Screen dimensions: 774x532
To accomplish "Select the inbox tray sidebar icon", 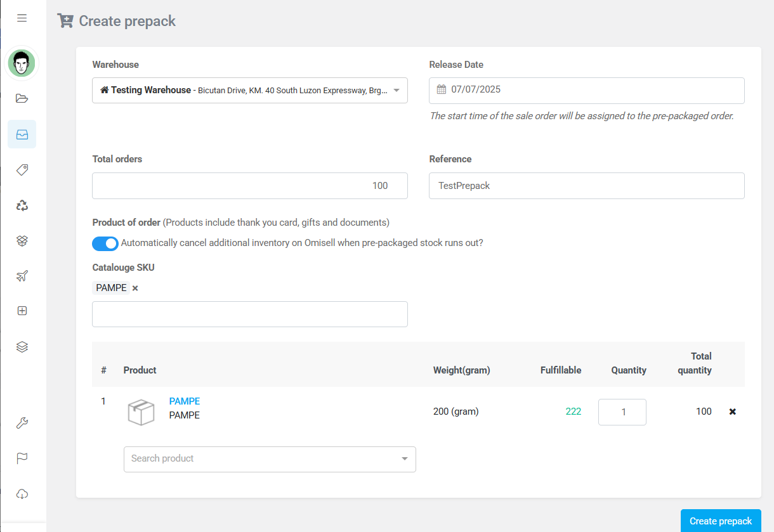I will coord(22,134).
